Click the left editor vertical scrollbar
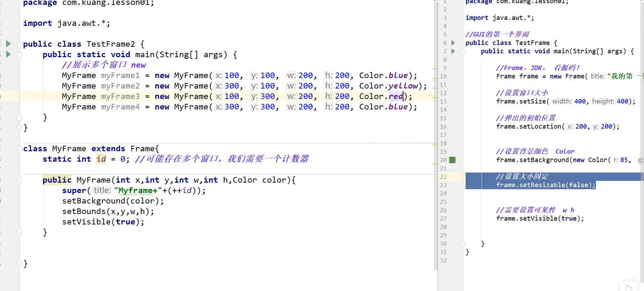The width and height of the screenshot is (644, 291). (436, 136)
